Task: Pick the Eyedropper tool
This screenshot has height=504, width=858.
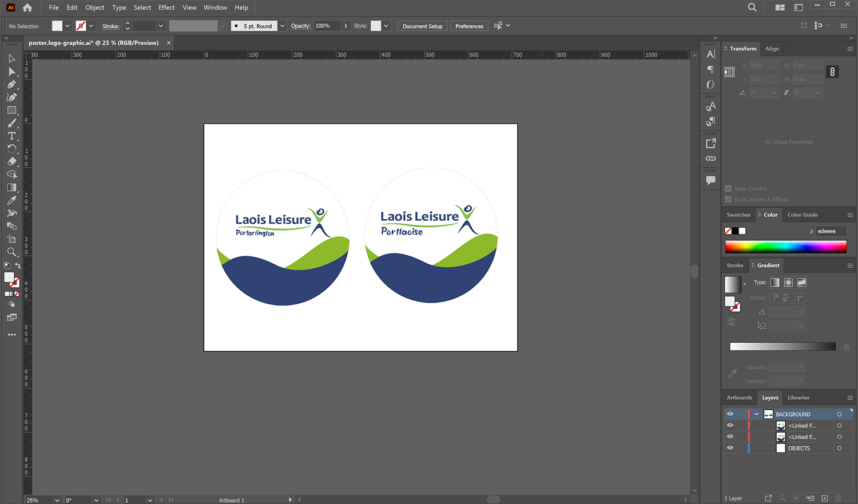Action: pos(11,200)
